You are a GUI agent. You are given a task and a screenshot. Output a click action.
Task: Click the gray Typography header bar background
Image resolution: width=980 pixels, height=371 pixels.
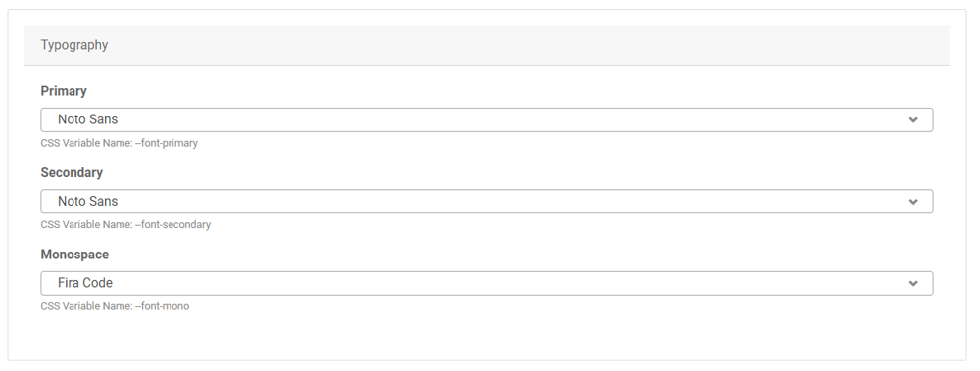point(531,46)
